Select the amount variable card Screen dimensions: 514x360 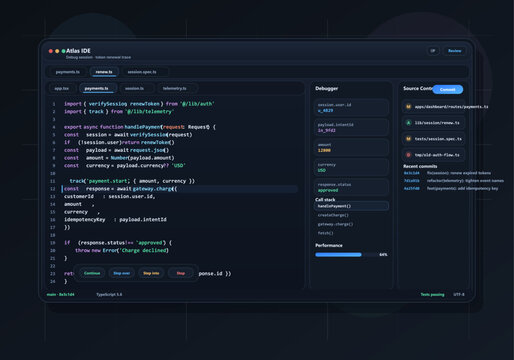tap(351, 147)
